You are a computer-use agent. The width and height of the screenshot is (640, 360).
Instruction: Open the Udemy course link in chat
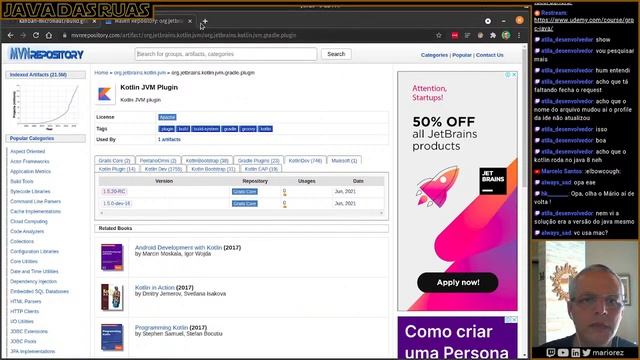pos(584,24)
